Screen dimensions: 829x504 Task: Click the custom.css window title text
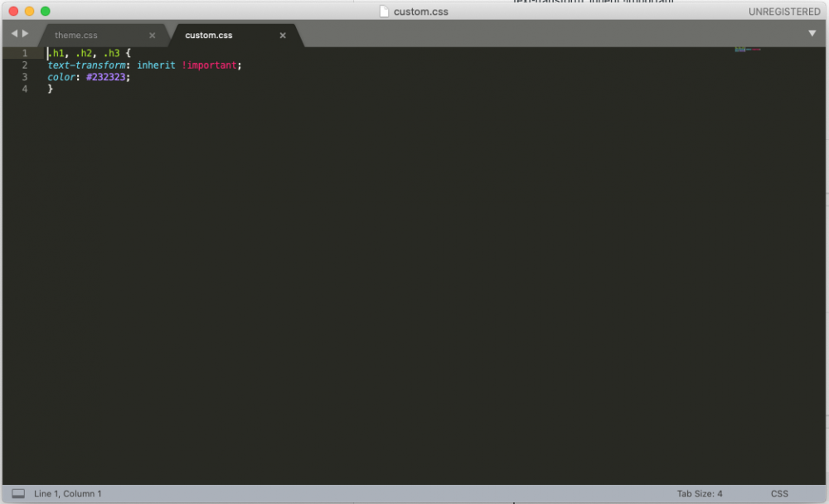[421, 12]
